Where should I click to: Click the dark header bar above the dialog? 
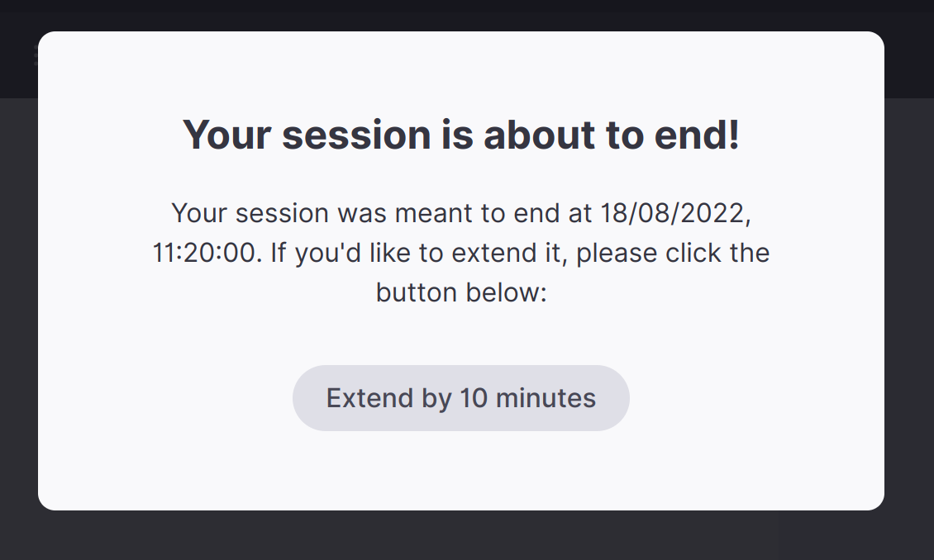click(463, 15)
